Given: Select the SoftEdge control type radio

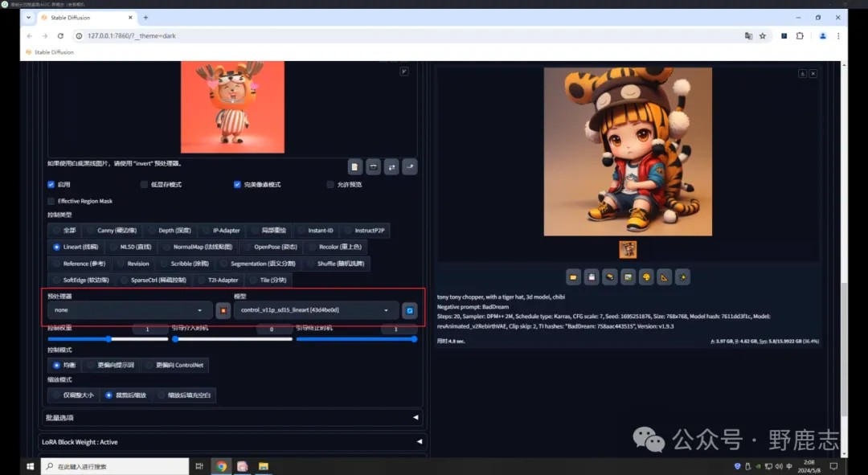Looking at the screenshot, I should [80, 280].
